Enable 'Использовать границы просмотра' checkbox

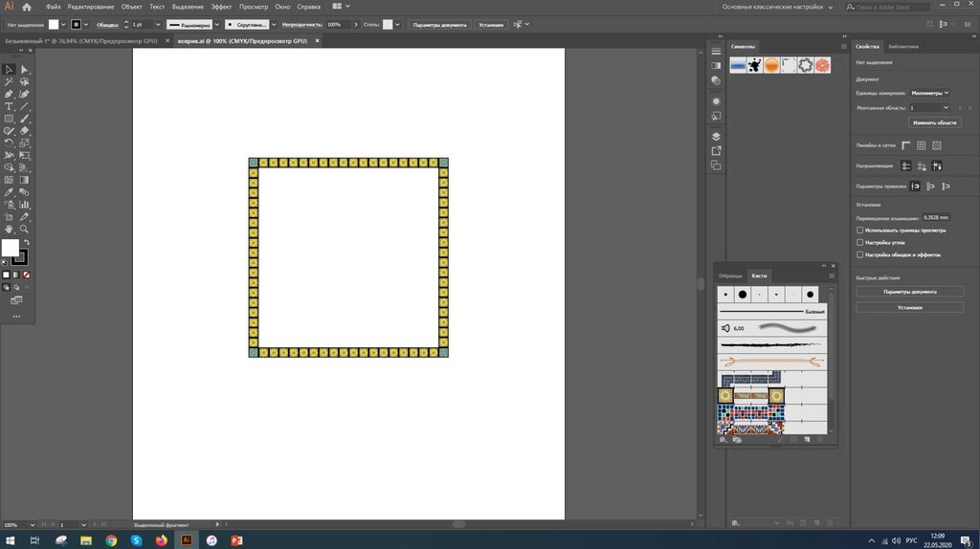(x=859, y=231)
